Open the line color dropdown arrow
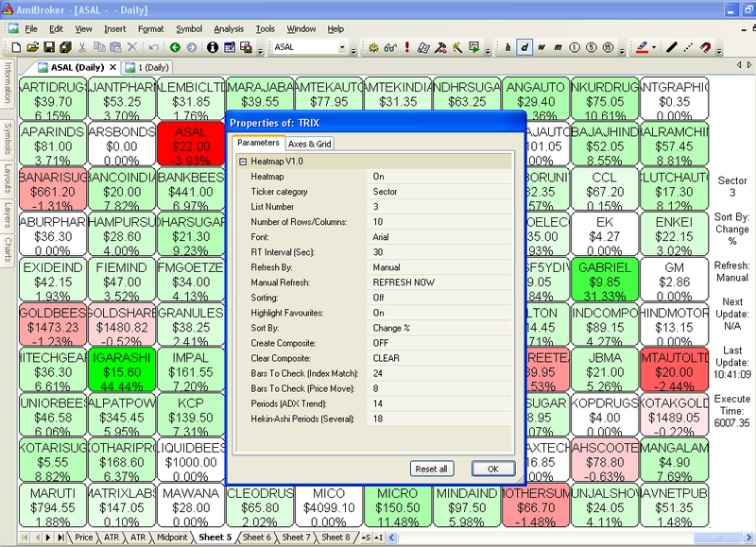 coord(654,47)
